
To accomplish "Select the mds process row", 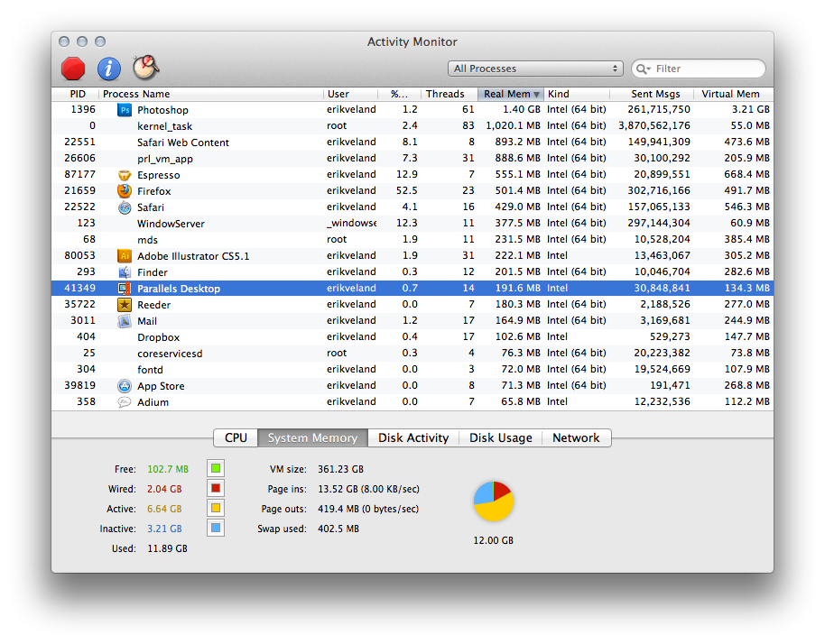I will coord(412,239).
